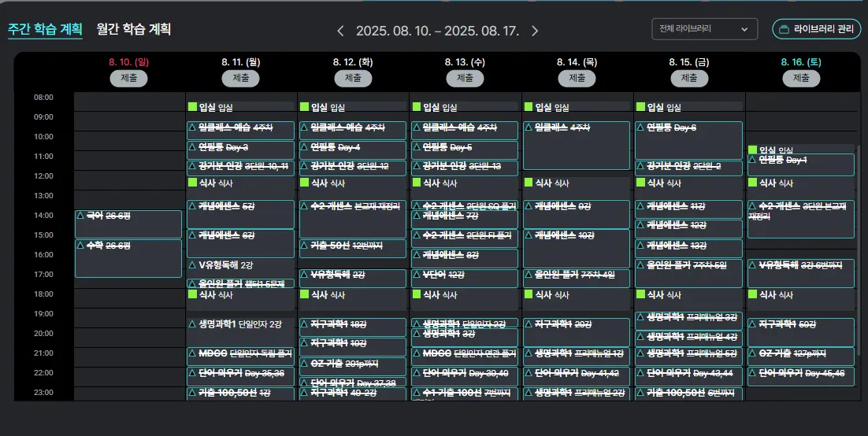The width and height of the screenshot is (868, 436).
Task: Click green square icon of Monday 입실
Action: click(193, 107)
